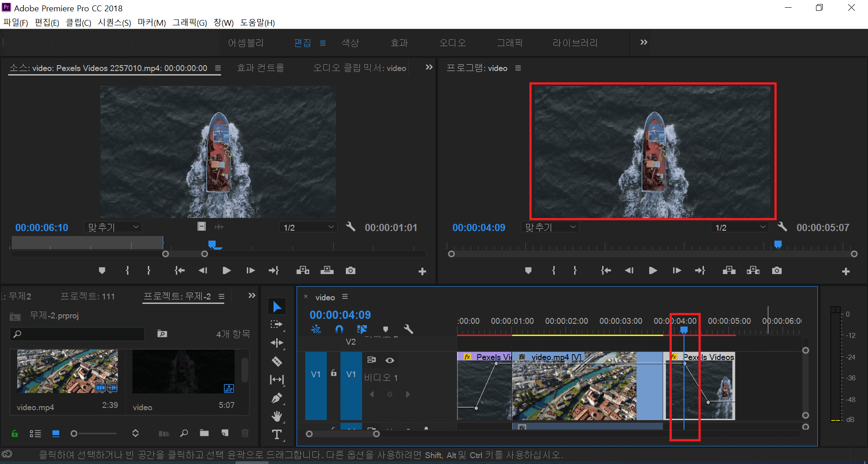
Task: Export frame from Program monitor
Action: click(x=777, y=270)
